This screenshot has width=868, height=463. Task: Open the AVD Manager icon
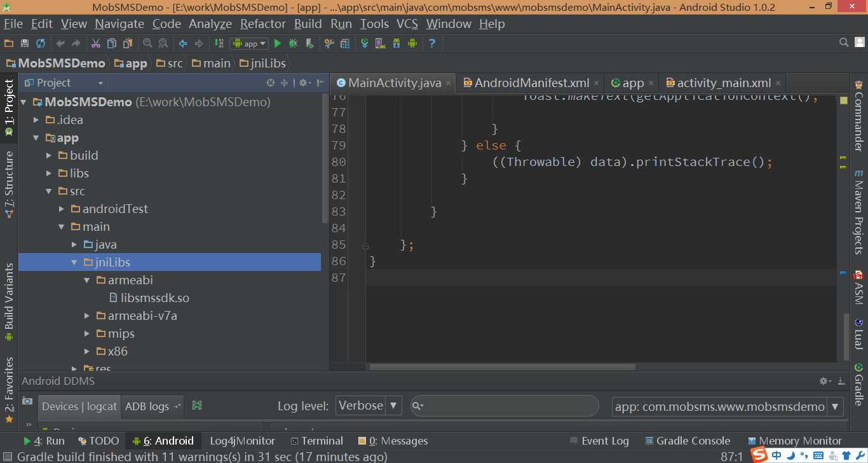(x=381, y=43)
